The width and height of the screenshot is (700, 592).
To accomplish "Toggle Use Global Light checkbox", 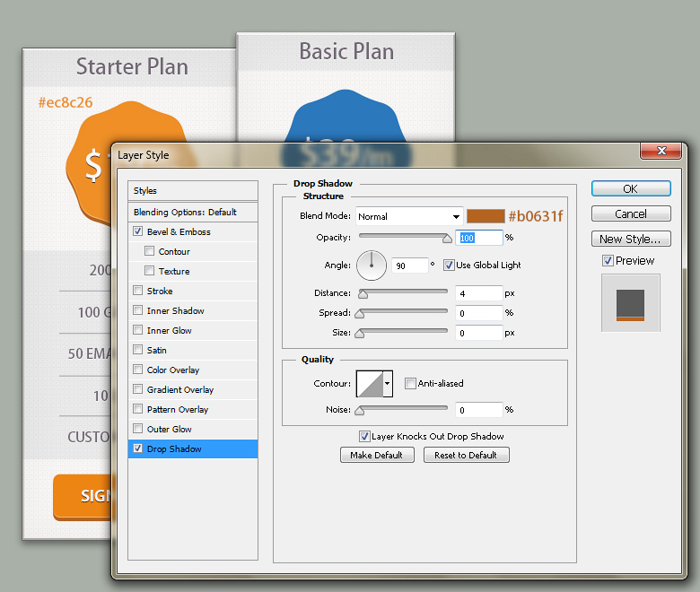I will 449,265.
